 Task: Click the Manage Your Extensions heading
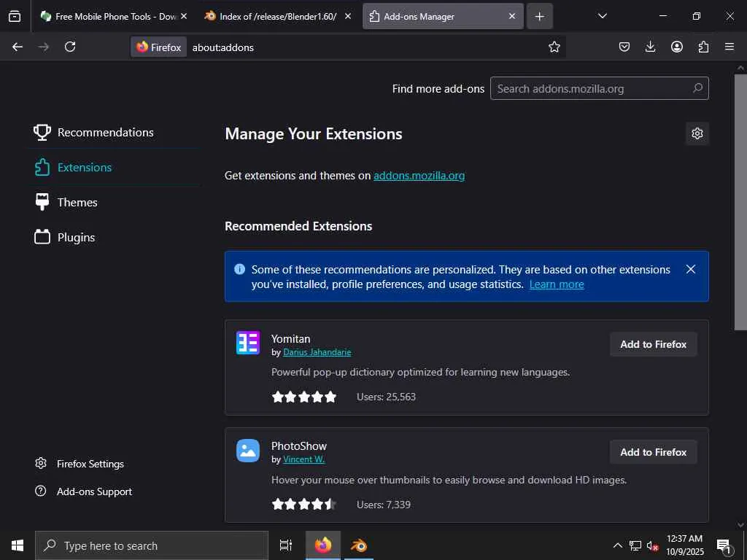click(x=314, y=134)
